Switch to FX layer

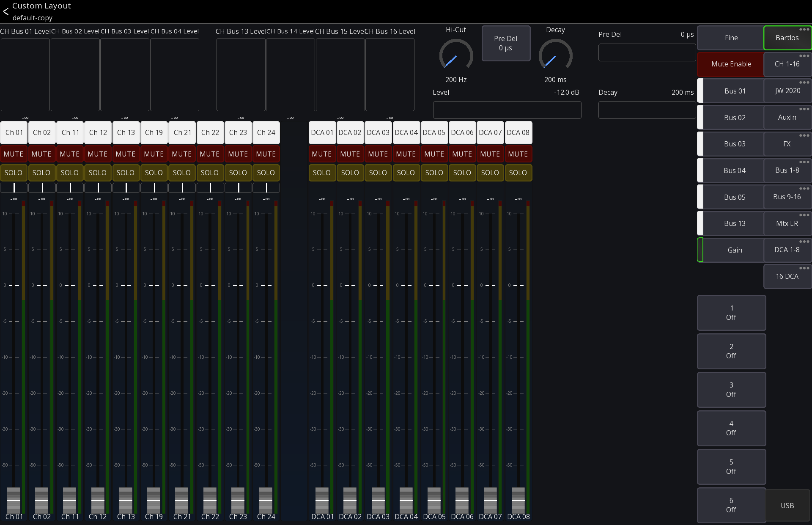tap(787, 144)
